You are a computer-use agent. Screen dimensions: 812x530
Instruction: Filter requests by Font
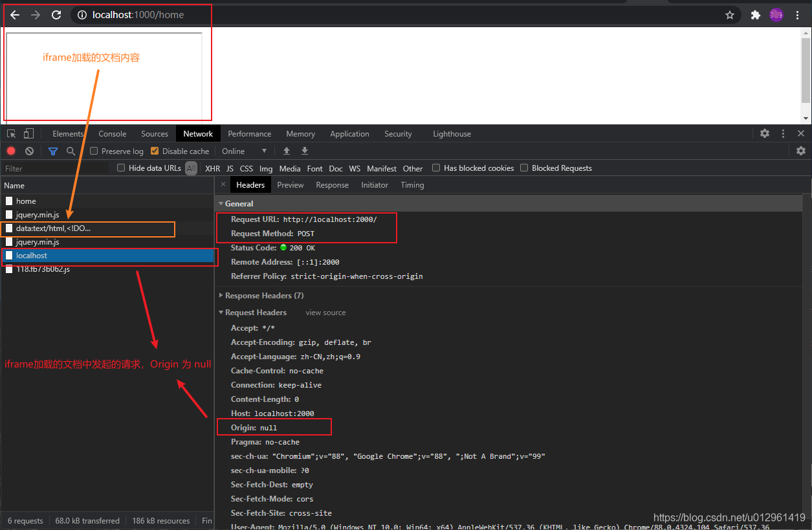coord(315,168)
